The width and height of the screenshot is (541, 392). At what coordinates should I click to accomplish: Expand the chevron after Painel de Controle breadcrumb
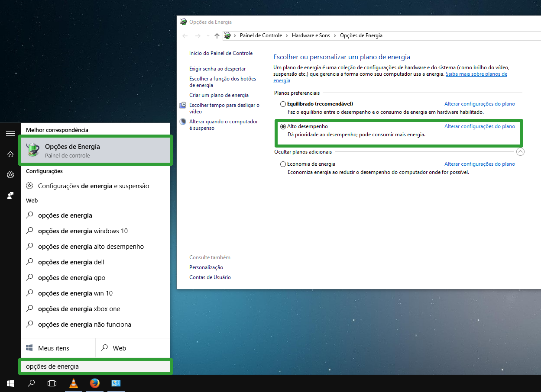[287, 35]
